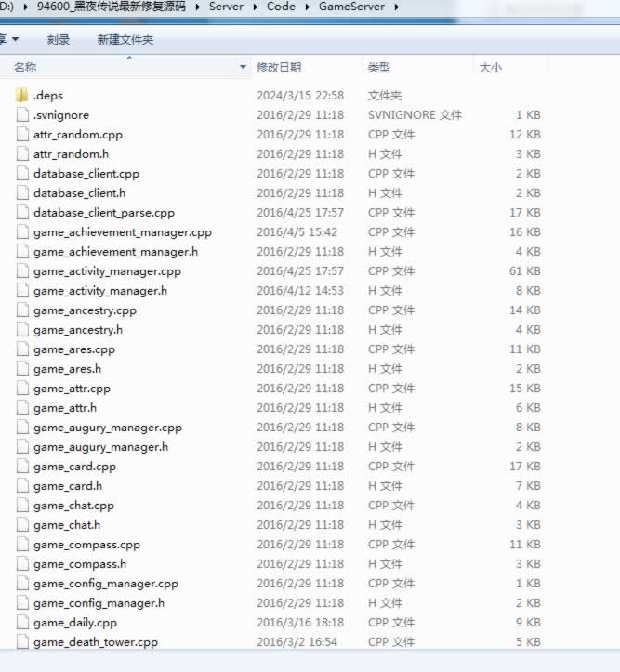Image resolution: width=620 pixels, height=672 pixels.
Task: Select the database_client.h file icon
Action: [22, 192]
